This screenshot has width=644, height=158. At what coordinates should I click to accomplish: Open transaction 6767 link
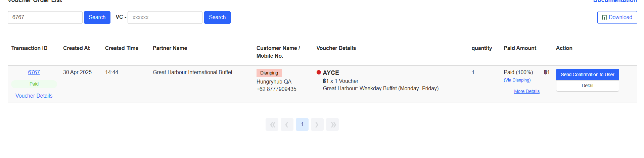(x=34, y=72)
